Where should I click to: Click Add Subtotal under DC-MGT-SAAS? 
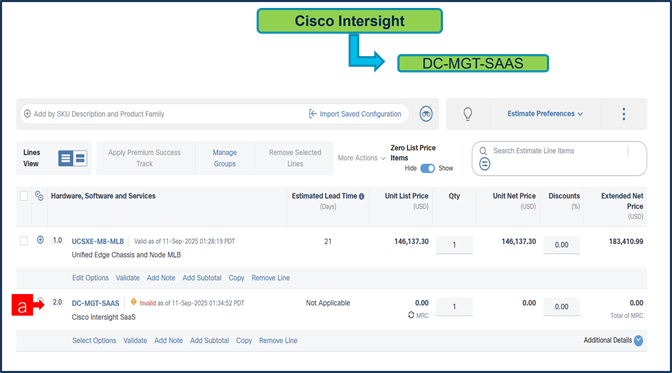209,340
